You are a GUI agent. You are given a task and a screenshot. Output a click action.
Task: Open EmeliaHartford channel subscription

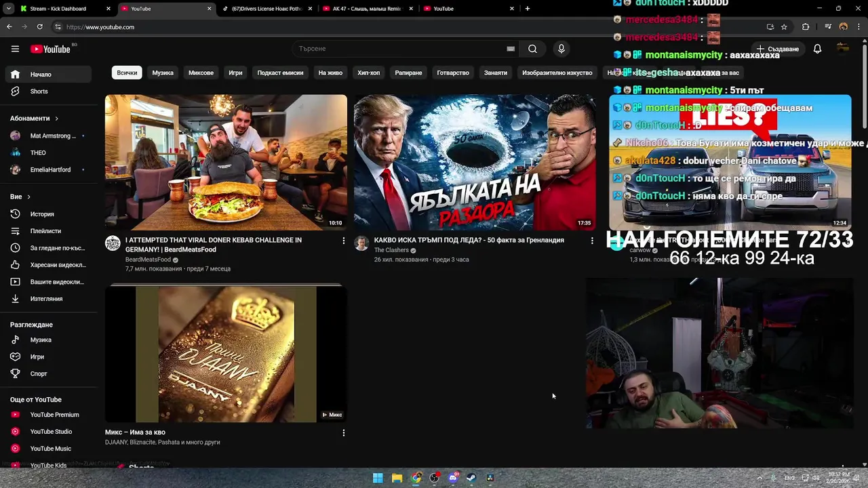click(x=48, y=169)
